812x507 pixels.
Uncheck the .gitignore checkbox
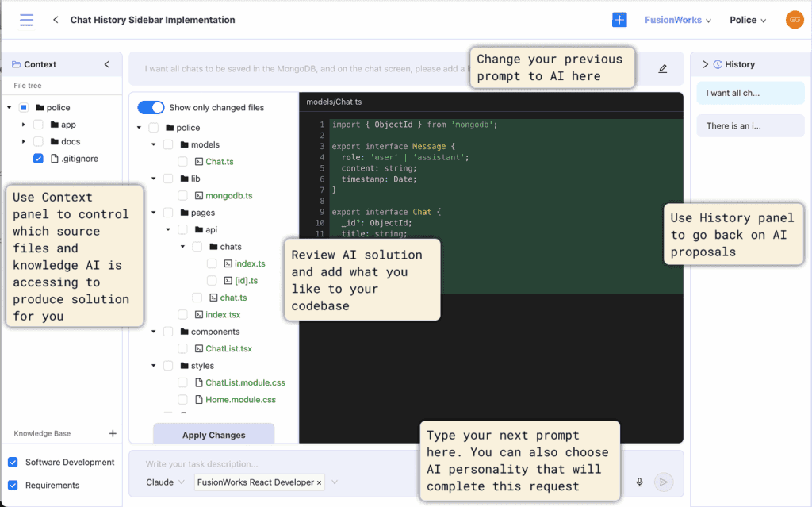(38, 159)
